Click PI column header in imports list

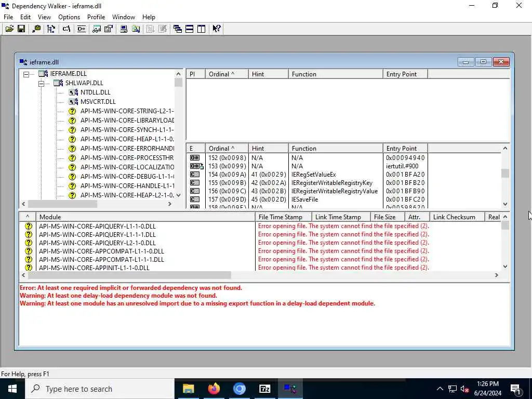tap(196, 74)
